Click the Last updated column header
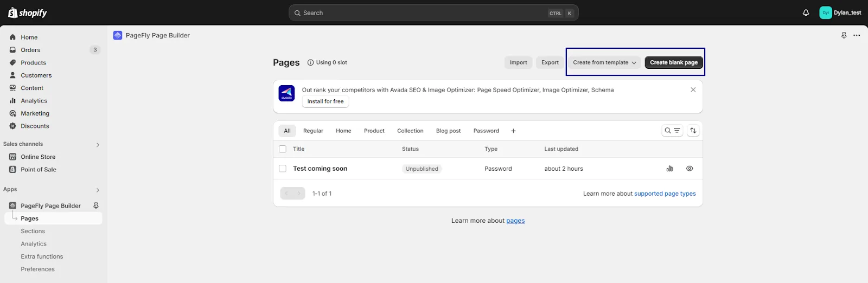Image resolution: width=868 pixels, height=283 pixels. tap(561, 149)
